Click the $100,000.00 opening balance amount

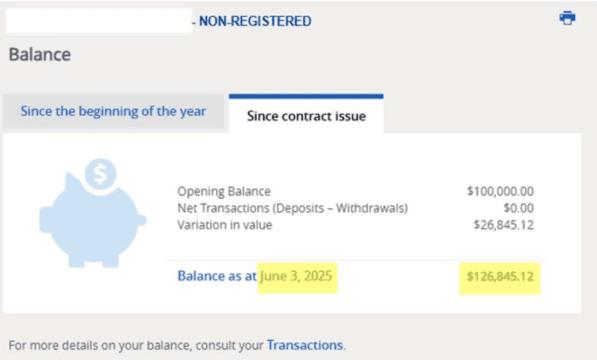coord(500,191)
